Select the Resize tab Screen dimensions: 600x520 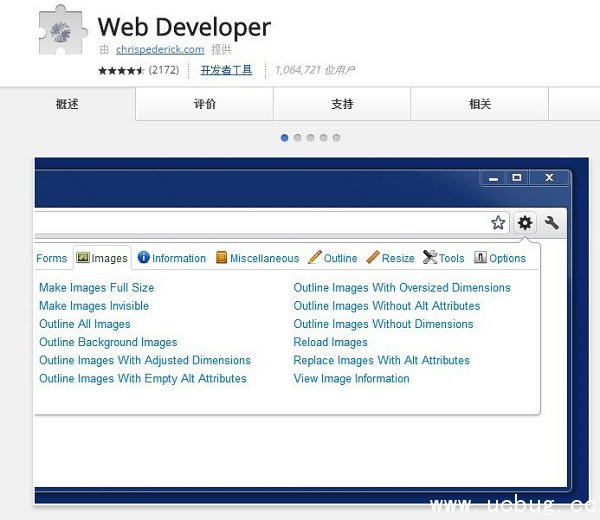391,258
